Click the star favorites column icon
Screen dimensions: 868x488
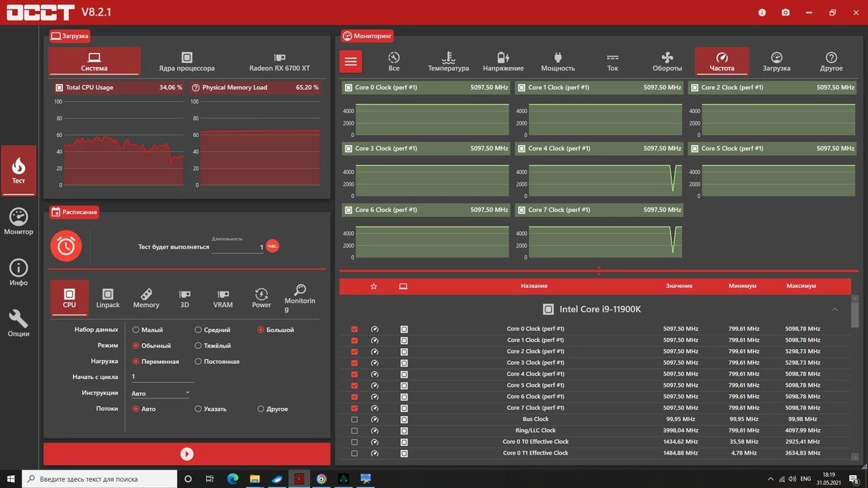coord(374,287)
